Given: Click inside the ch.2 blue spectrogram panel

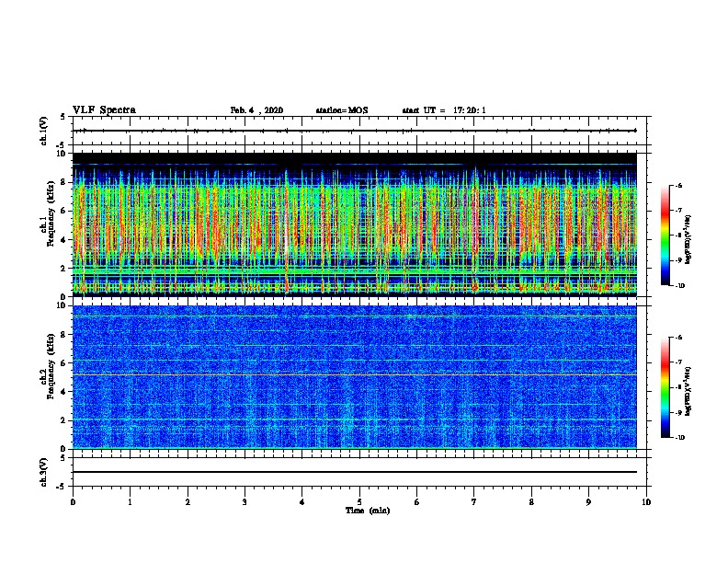Looking at the screenshot, I should (x=355, y=377).
